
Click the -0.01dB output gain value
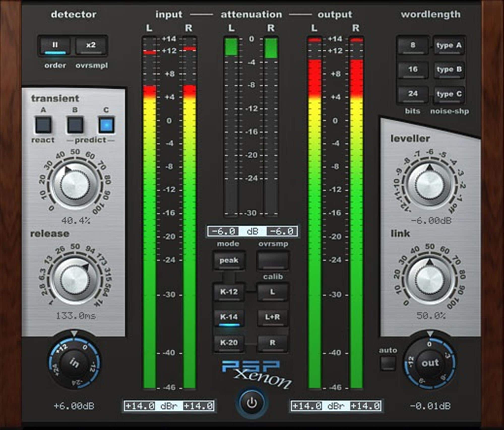430,406
